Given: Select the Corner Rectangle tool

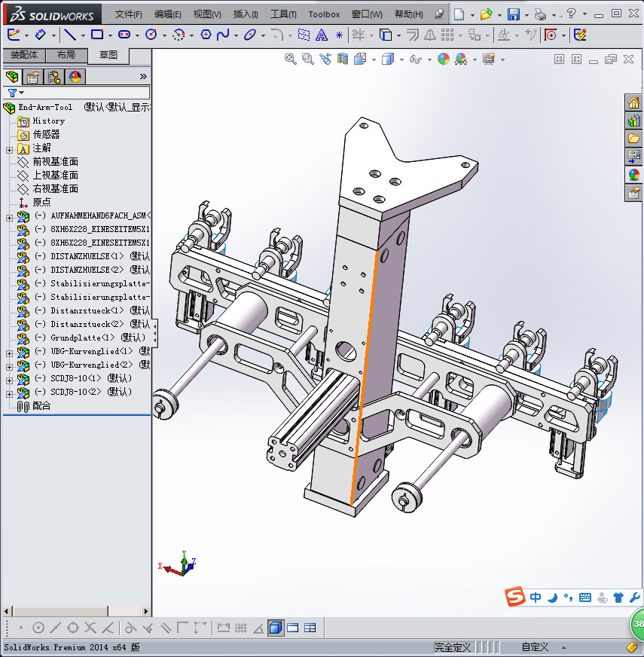Looking at the screenshot, I should click(x=97, y=35).
